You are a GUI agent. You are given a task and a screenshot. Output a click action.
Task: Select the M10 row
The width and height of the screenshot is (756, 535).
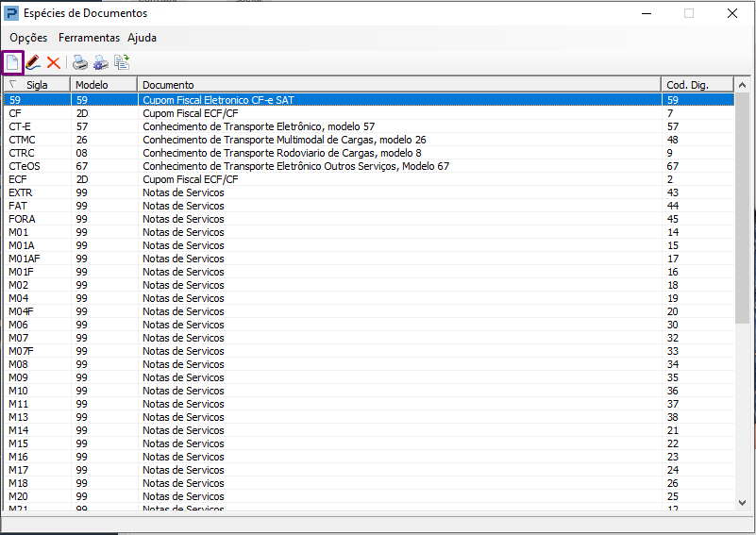369,391
